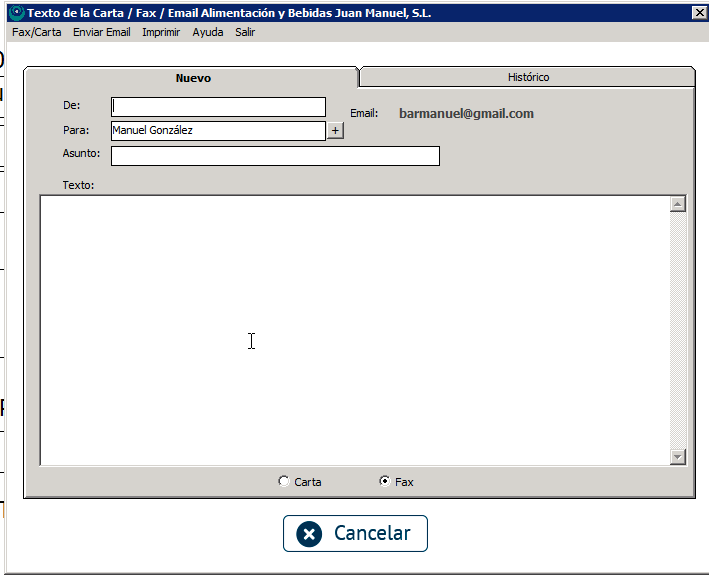Select the Fax radio button
The height and width of the screenshot is (576, 709).
[385, 482]
